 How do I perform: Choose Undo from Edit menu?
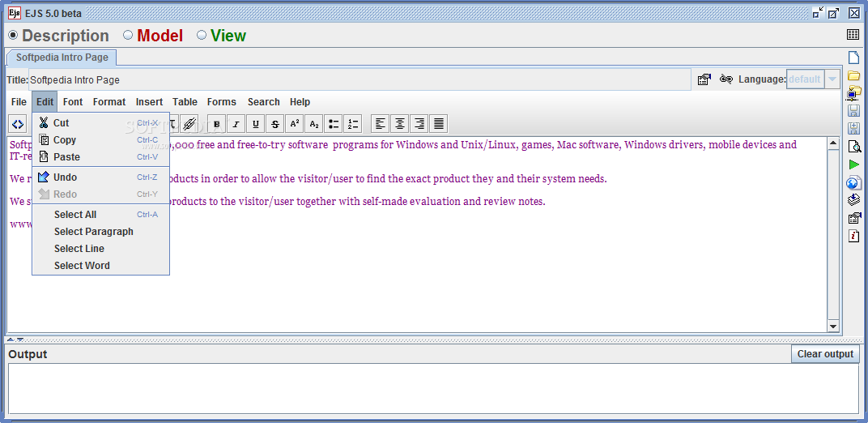(x=100, y=177)
